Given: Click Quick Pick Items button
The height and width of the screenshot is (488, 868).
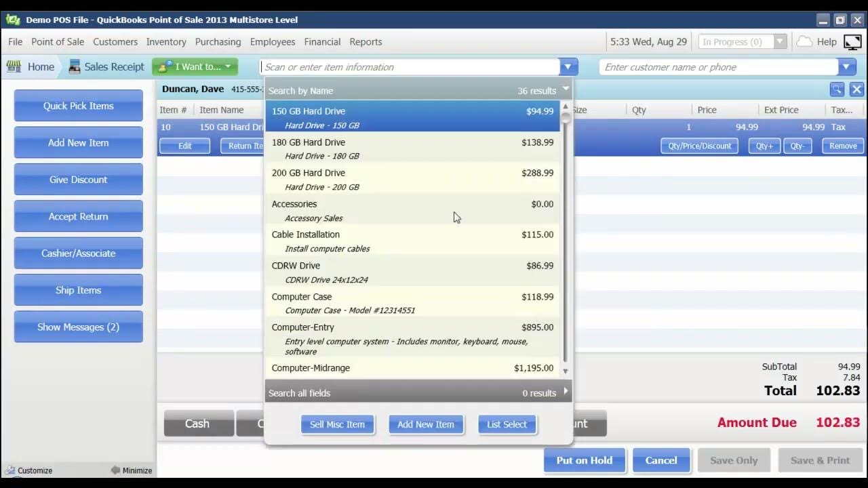Looking at the screenshot, I should tap(79, 106).
